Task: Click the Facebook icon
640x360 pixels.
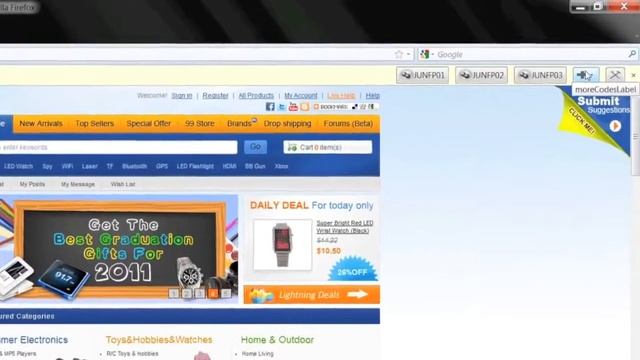Action: click(270, 107)
